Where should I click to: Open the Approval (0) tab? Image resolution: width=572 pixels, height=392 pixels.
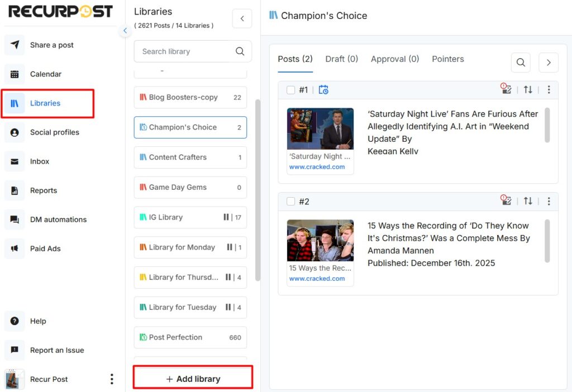(x=394, y=59)
